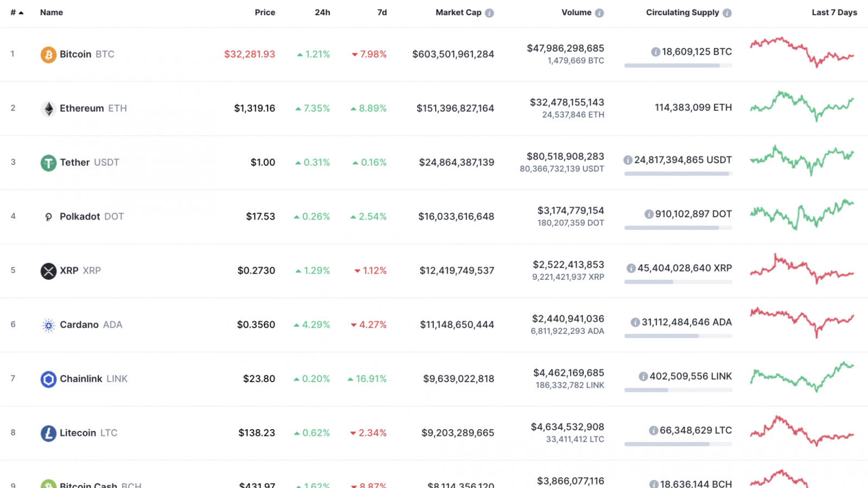This screenshot has height=488, width=868.
Task: Click the Cardano dotted logo icon
Action: tap(48, 325)
